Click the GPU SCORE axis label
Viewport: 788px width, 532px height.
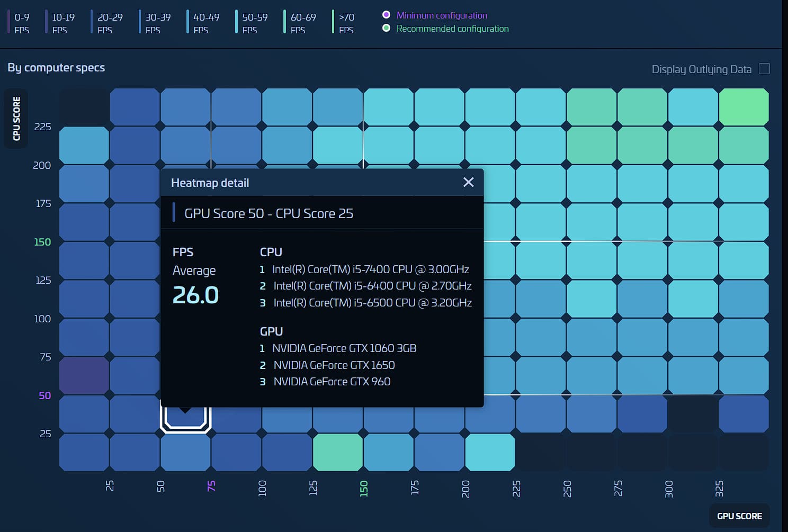click(x=739, y=516)
